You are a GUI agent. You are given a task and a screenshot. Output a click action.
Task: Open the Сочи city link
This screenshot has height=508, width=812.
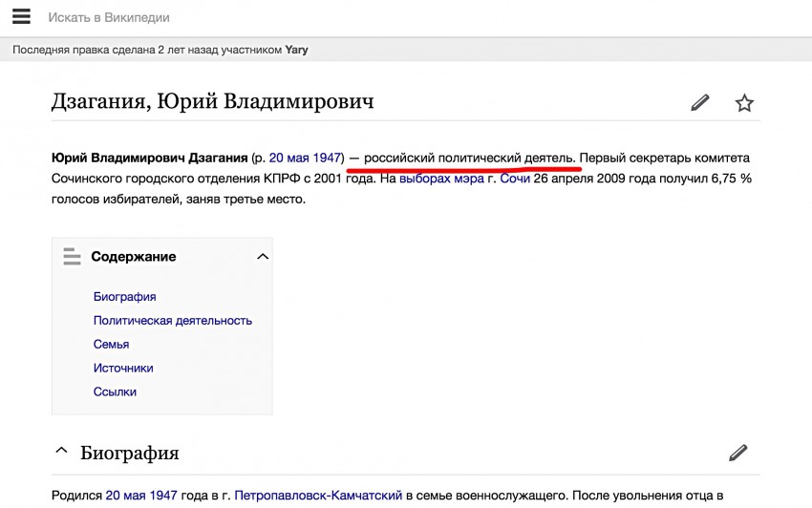pyautogui.click(x=516, y=179)
